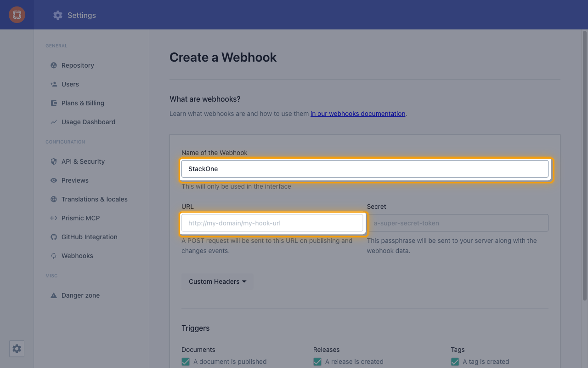Click the Secret token input field

click(x=458, y=223)
